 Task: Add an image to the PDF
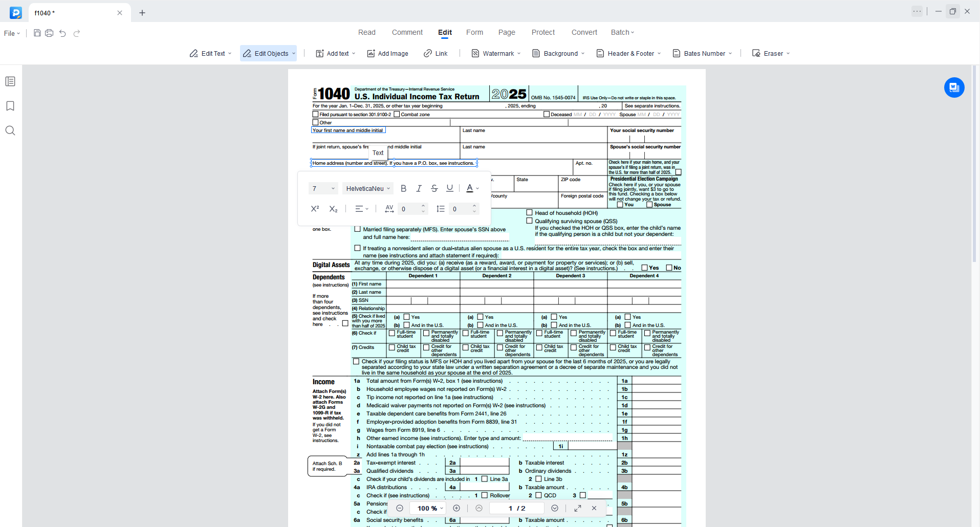(x=387, y=53)
